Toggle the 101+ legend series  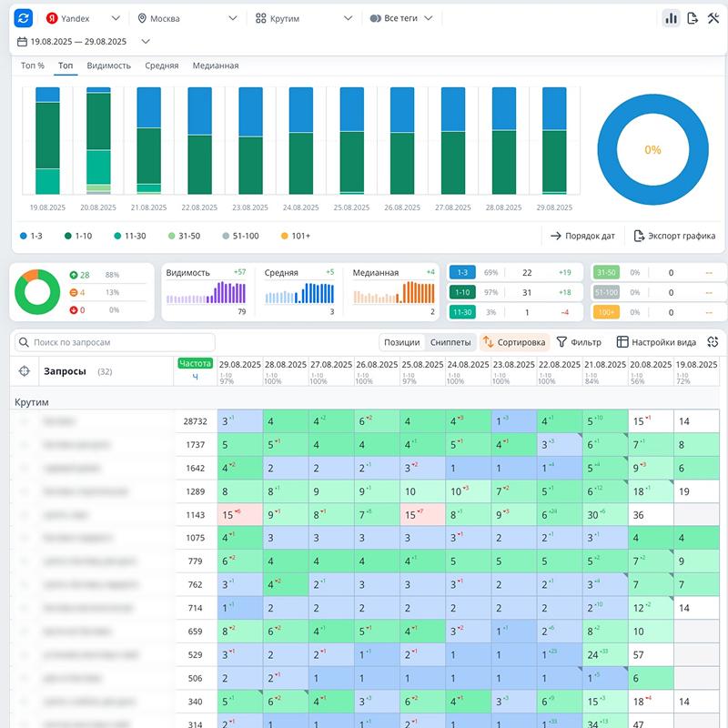pyautogui.click(x=295, y=236)
